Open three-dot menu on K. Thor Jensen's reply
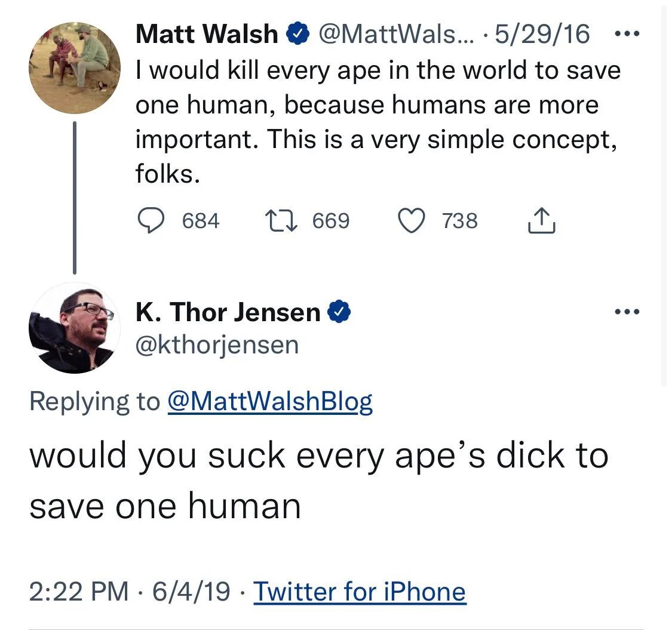The image size is (672, 634). click(x=627, y=312)
